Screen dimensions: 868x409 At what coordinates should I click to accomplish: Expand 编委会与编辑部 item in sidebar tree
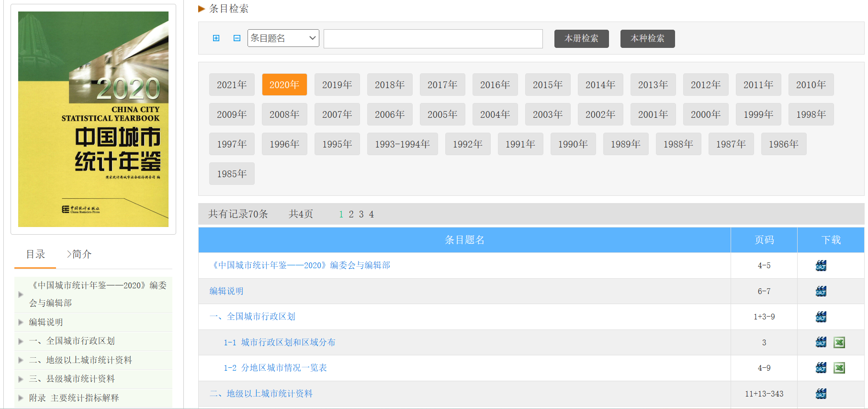(x=21, y=294)
